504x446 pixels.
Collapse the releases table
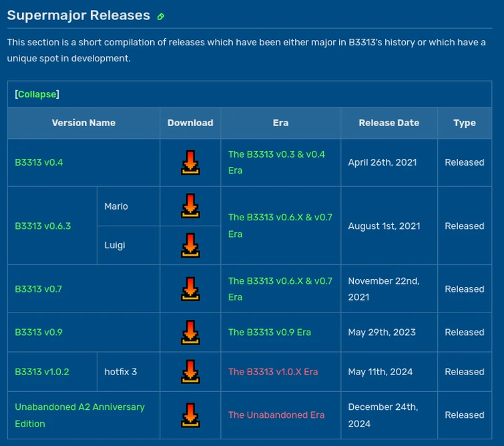(x=37, y=94)
